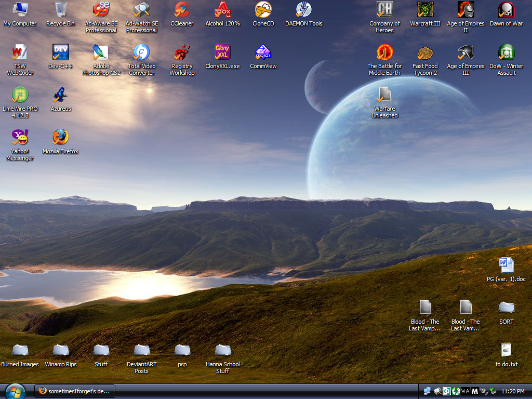Run Ad-Aware SE Professional
The image size is (532, 399).
(101, 10)
